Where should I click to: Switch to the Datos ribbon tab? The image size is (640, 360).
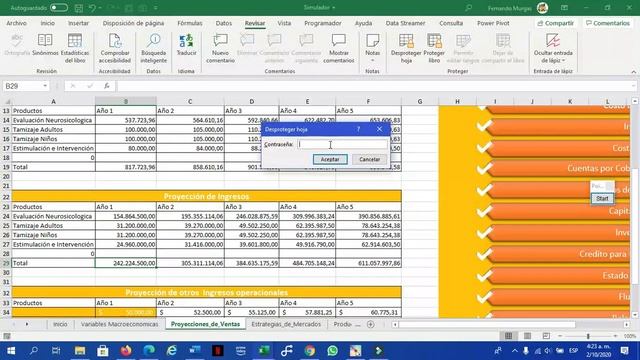(224, 23)
